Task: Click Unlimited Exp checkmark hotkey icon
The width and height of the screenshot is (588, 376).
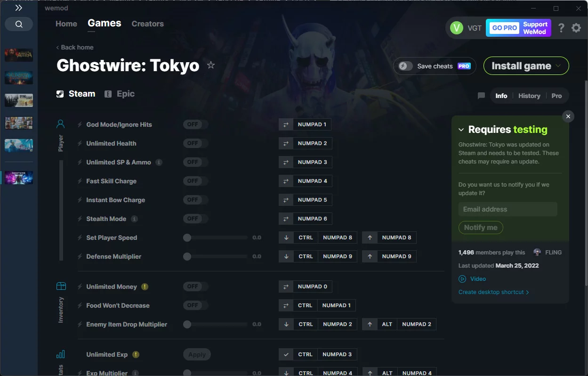Action: pos(286,354)
